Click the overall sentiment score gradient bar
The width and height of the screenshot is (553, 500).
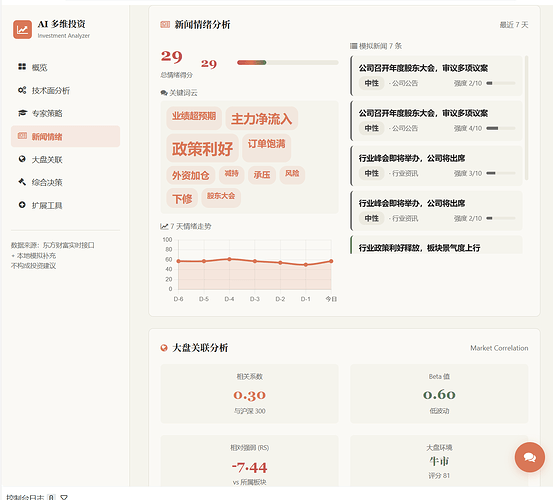287,62
